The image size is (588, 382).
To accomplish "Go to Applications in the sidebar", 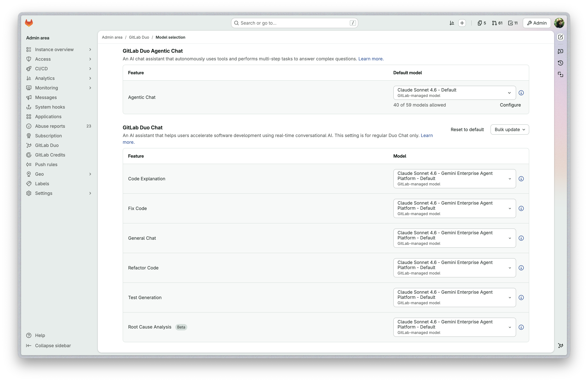I will point(59,117).
